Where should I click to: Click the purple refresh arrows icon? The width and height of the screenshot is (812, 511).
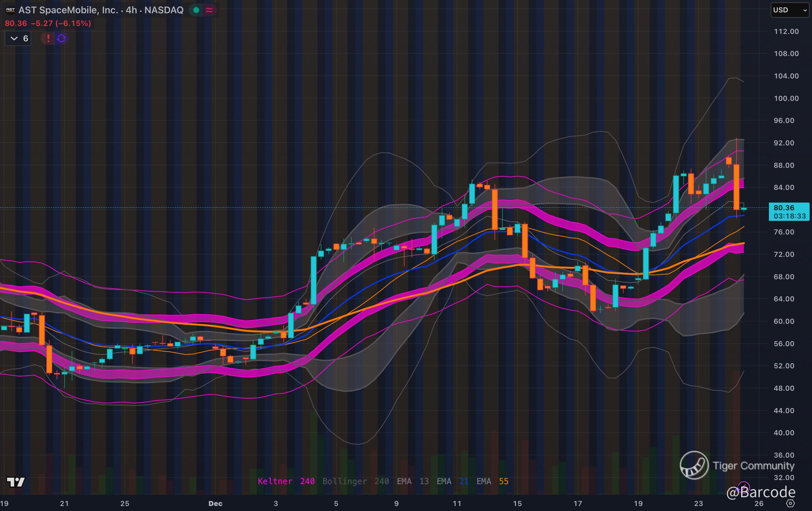61,38
